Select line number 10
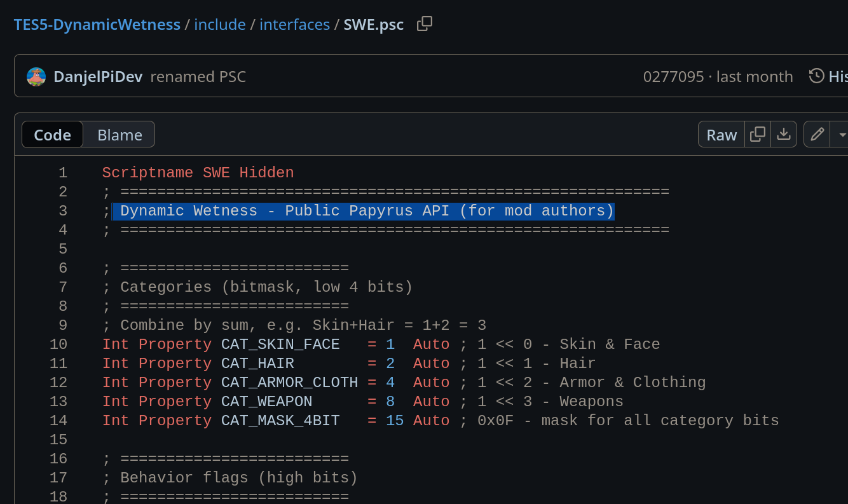The image size is (848, 504). (x=58, y=344)
